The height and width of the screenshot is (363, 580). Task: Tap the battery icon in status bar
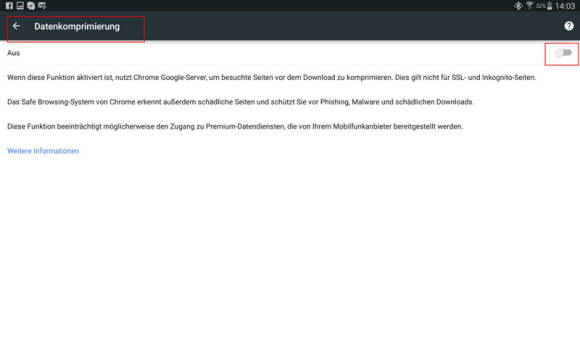coord(550,6)
